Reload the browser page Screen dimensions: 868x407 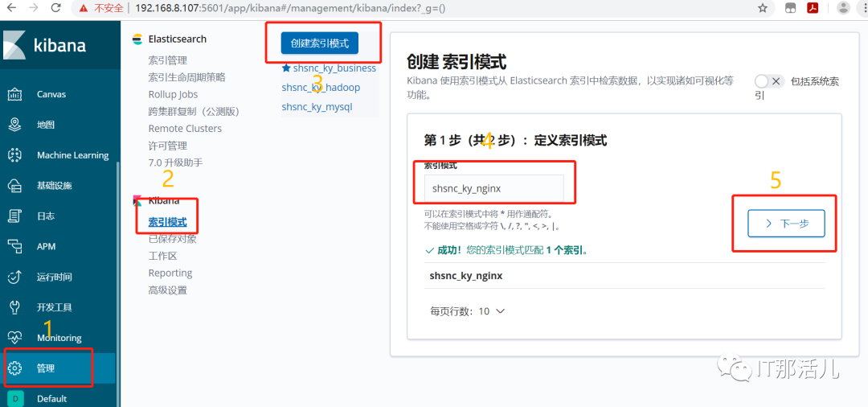tap(55, 8)
